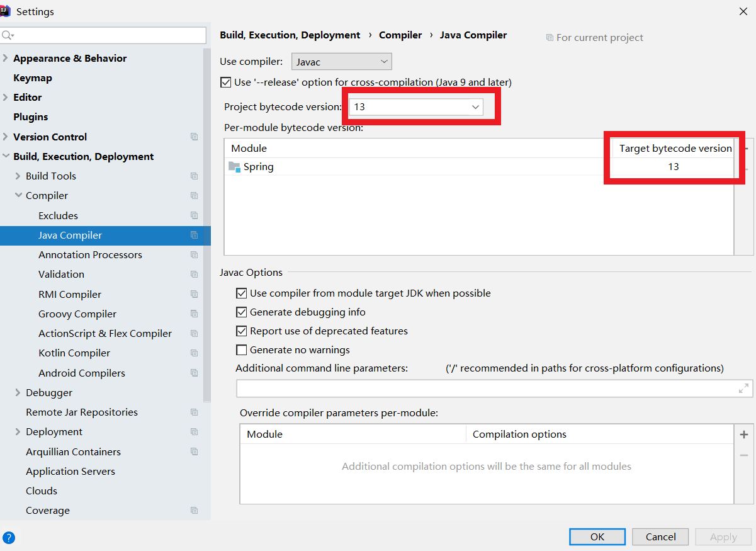
Task: Click Target bytecode version column header
Action: click(x=675, y=149)
